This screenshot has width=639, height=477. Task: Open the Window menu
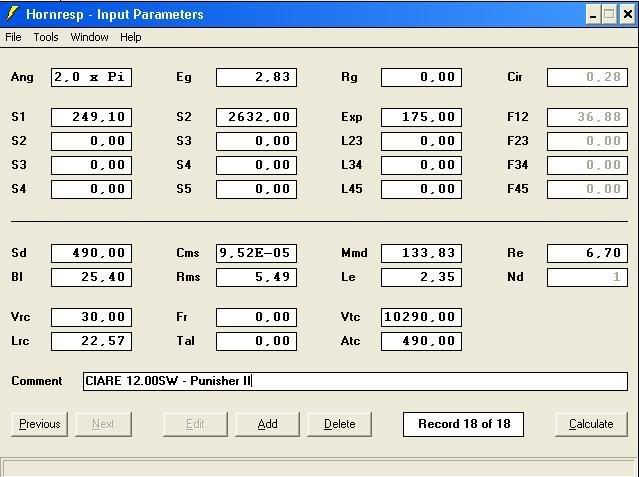click(x=89, y=37)
